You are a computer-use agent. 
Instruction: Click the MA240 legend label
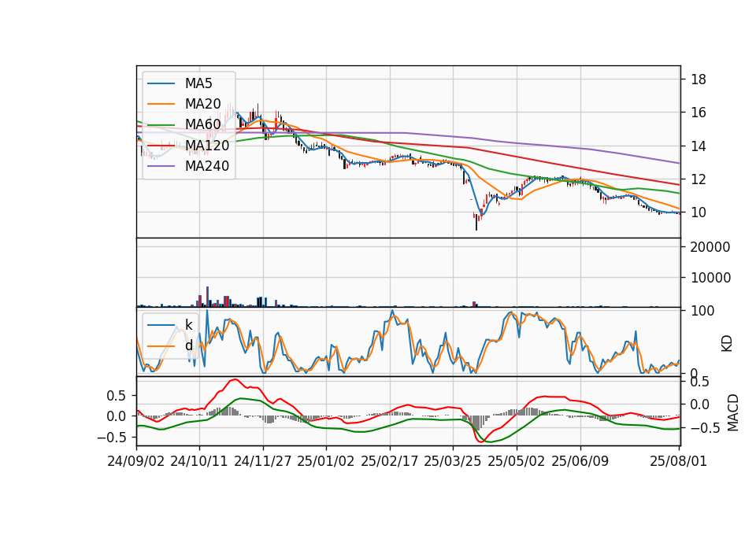pyautogui.click(x=207, y=166)
